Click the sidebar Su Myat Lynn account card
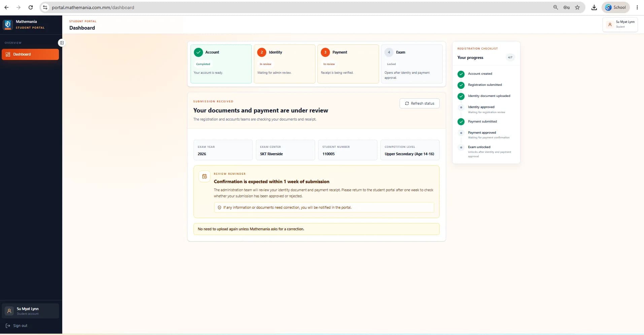The image size is (644, 335). coord(30,311)
